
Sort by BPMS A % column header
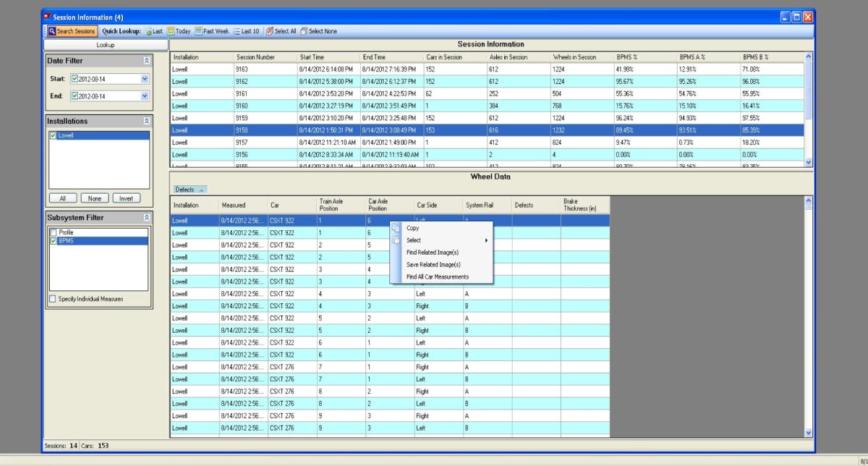pyautogui.click(x=709, y=57)
